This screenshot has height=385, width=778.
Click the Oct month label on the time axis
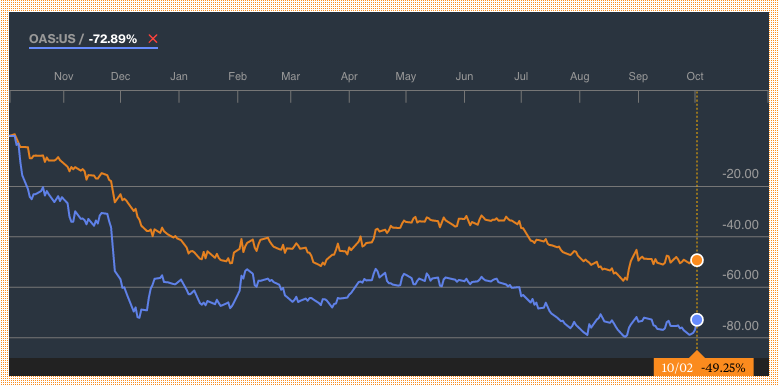tap(695, 76)
